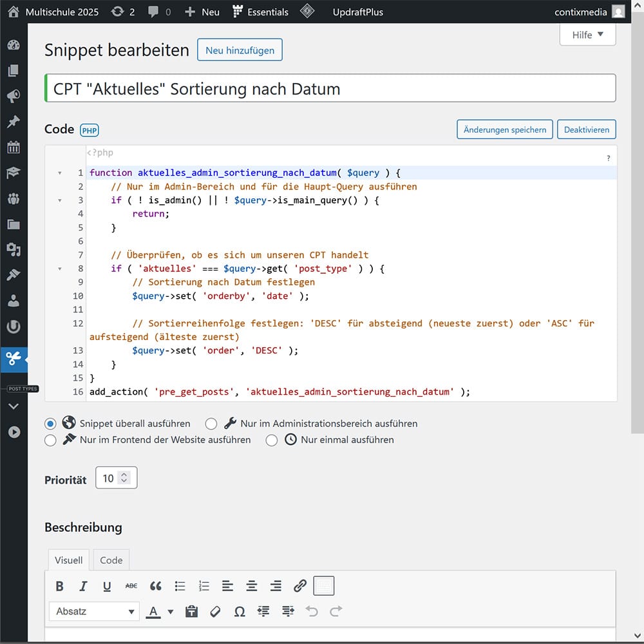Image resolution: width=644 pixels, height=644 pixels.
Task: Switch to the Code tab in Beschreibung
Action: coord(111,560)
